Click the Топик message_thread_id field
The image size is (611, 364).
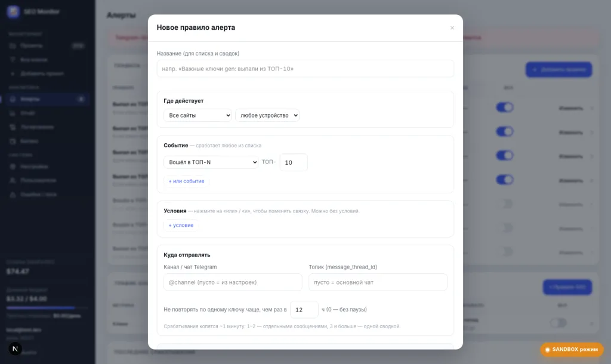click(378, 282)
